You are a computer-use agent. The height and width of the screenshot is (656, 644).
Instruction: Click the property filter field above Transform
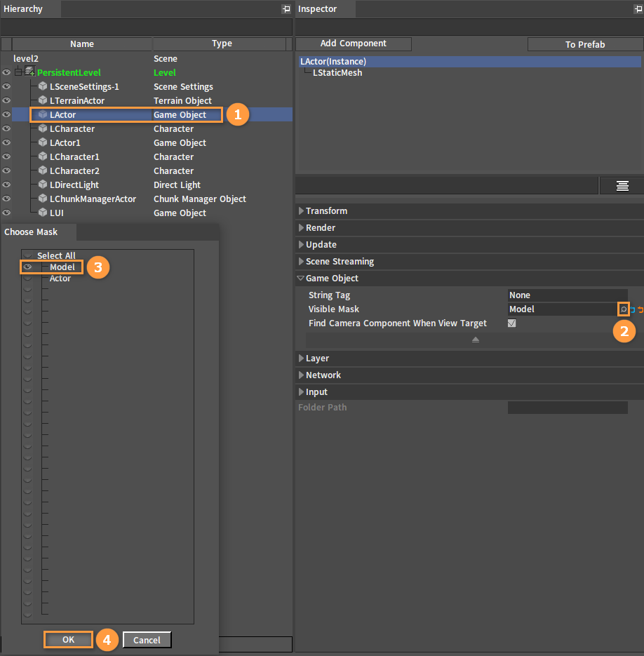[446, 185]
